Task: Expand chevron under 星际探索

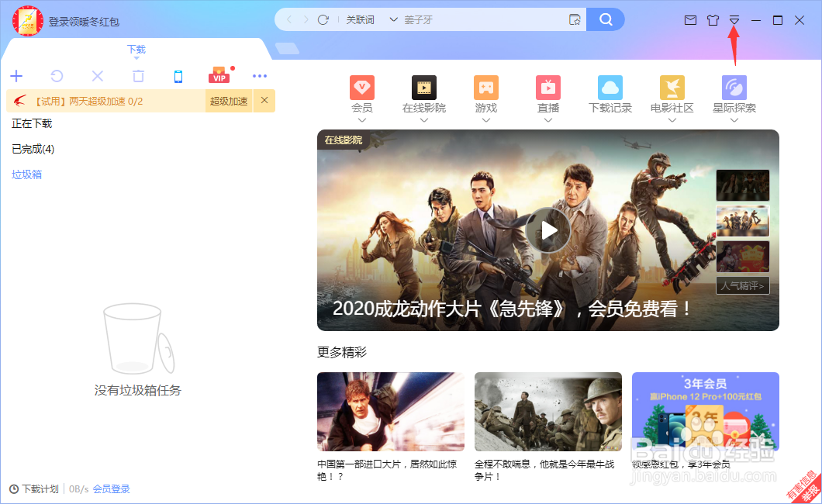Action: point(734,120)
